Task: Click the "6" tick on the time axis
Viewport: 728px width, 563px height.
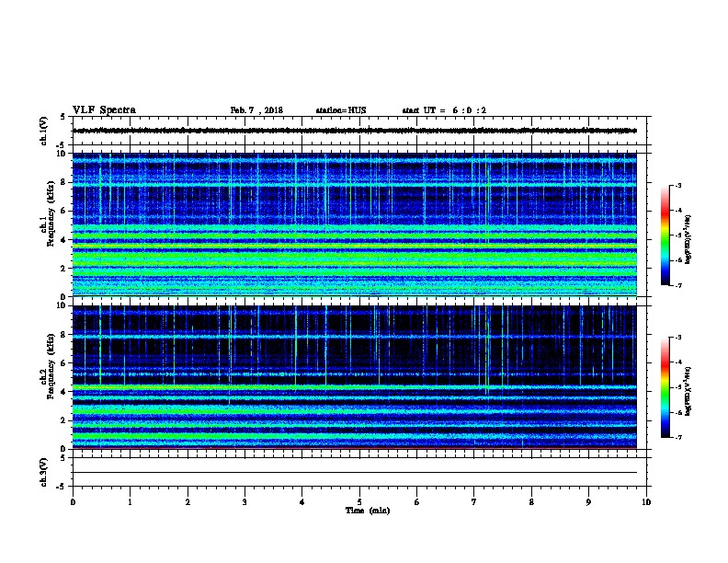Action: [x=416, y=502]
